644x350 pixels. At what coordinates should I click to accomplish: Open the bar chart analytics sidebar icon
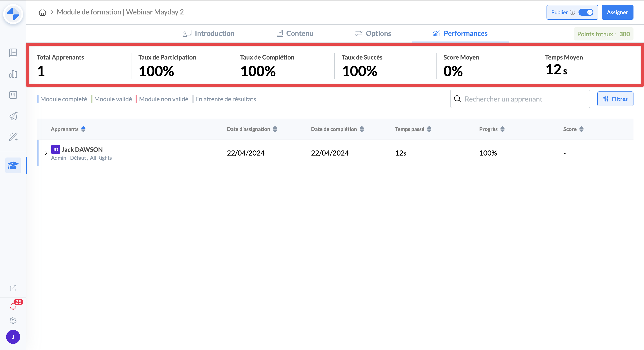click(13, 74)
